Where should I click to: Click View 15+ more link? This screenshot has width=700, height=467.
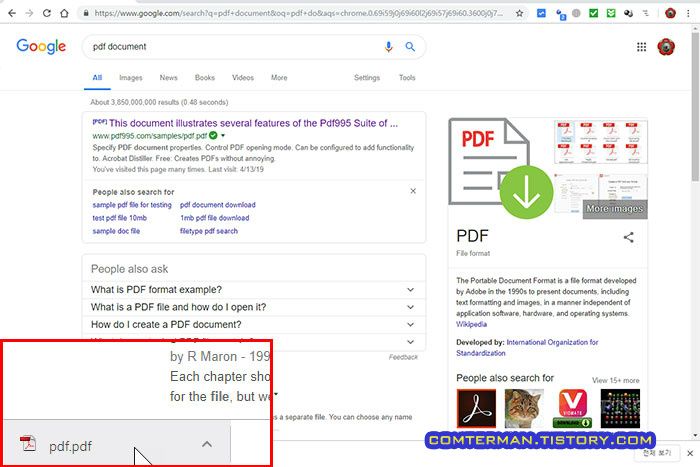pyautogui.click(x=616, y=380)
